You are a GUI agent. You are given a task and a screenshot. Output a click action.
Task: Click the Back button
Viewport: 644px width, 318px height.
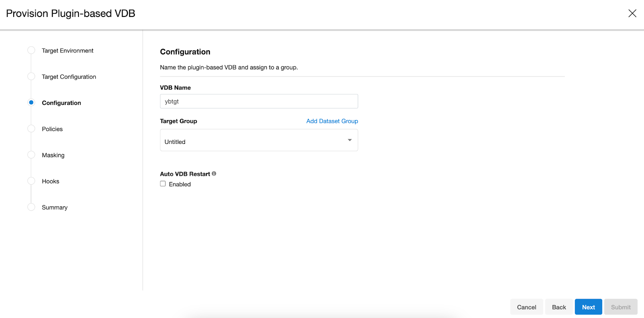pos(559,307)
